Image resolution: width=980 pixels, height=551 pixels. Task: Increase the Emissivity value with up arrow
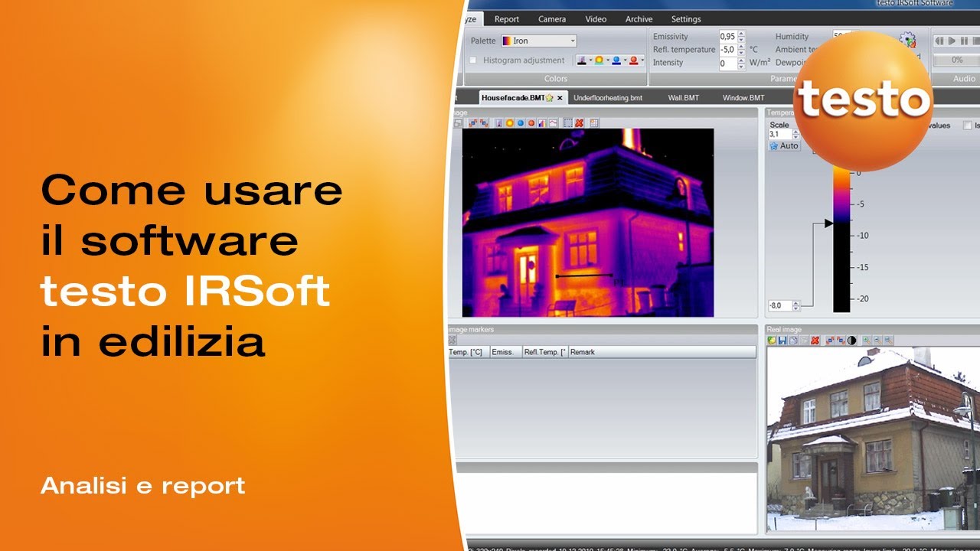coord(741,34)
